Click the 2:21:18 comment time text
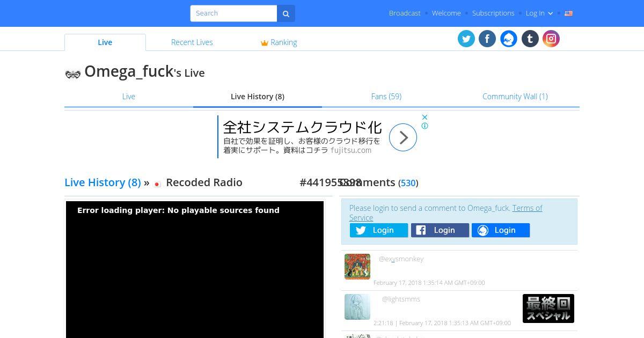Viewport: 644px width, 338px height. [x=383, y=323]
